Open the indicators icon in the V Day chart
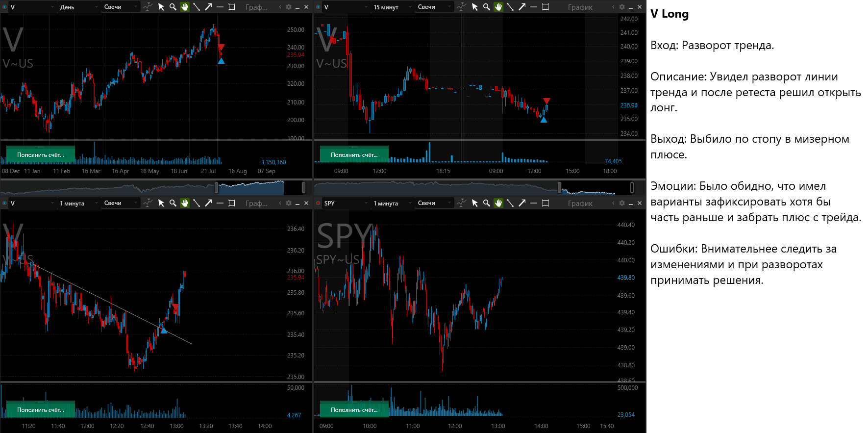Image resolution: width=868 pixels, height=433 pixels. coord(148,7)
